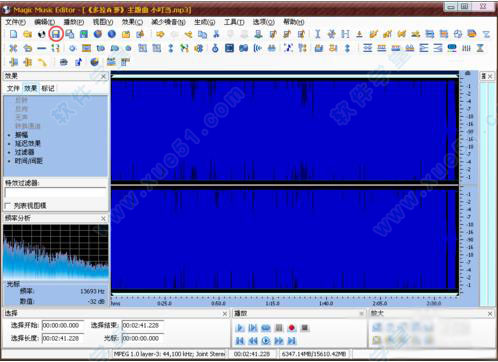Click the 选择开始 time field
The image size is (498, 362).
[62, 325]
